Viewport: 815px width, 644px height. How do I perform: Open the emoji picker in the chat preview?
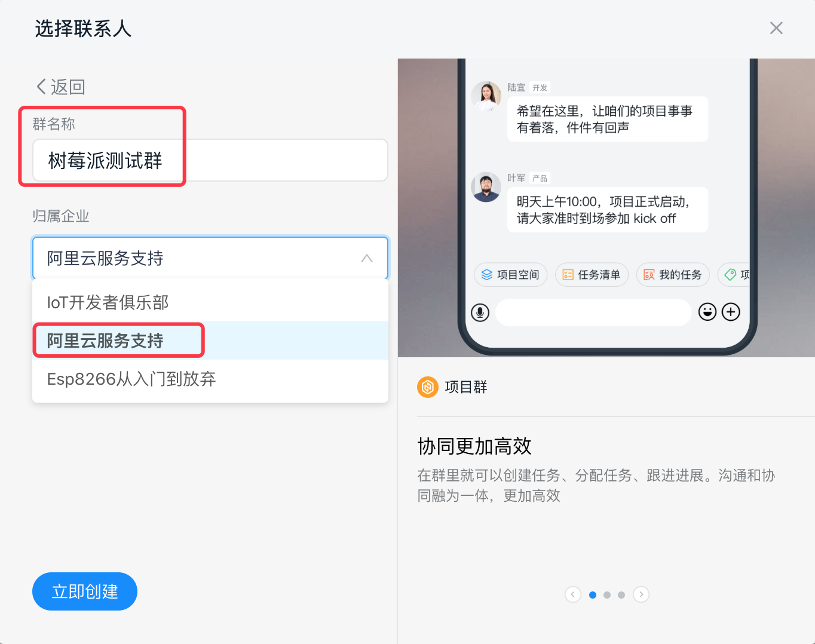click(707, 311)
